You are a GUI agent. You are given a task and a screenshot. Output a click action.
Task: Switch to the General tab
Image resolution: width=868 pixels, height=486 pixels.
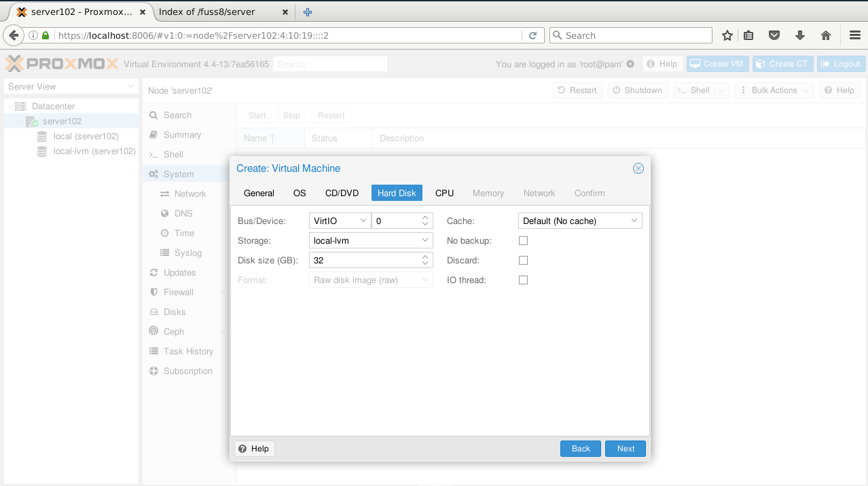(x=259, y=193)
